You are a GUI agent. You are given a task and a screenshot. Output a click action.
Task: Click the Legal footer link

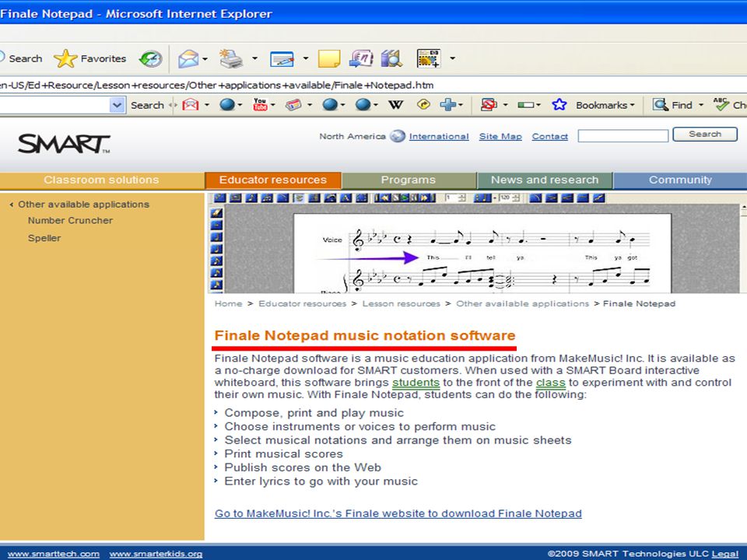[x=724, y=554]
